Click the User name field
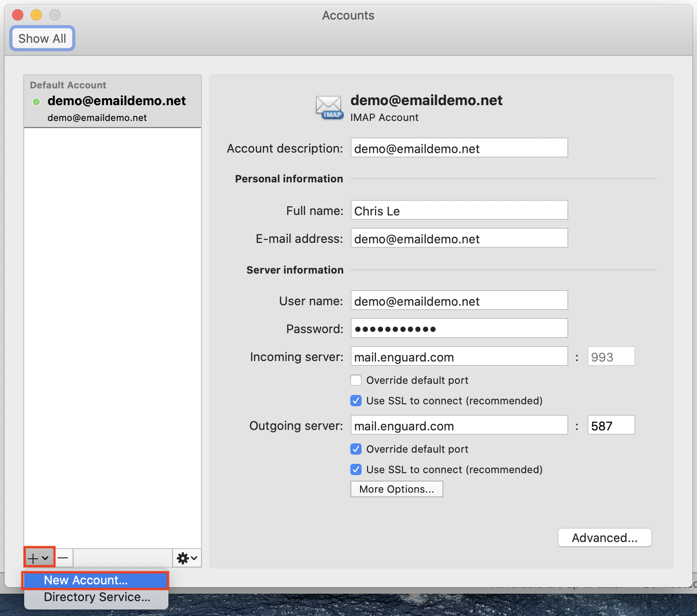The image size is (697, 616). click(459, 301)
